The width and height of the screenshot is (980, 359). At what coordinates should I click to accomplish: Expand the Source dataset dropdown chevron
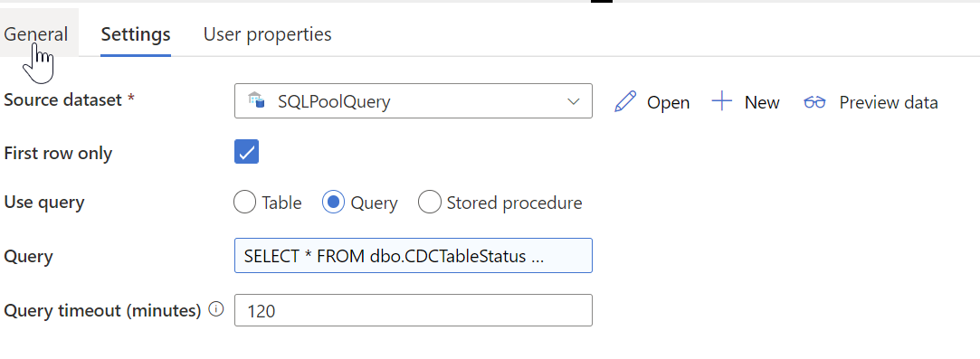[573, 101]
